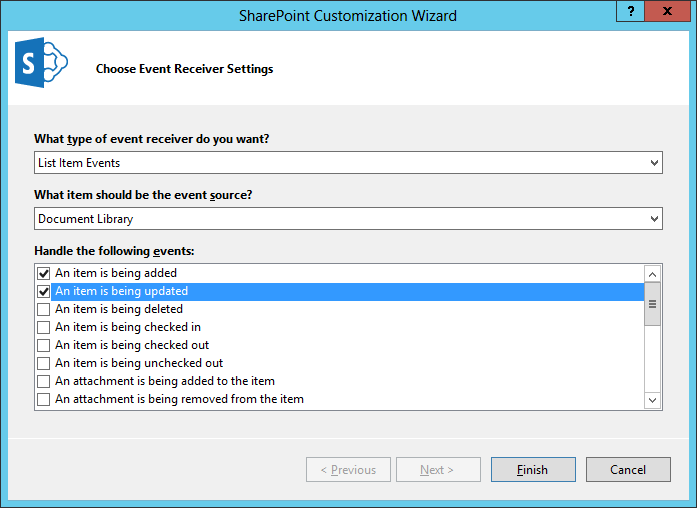Enable 'An item is being checked in'
The image size is (697, 508).
coord(43,327)
